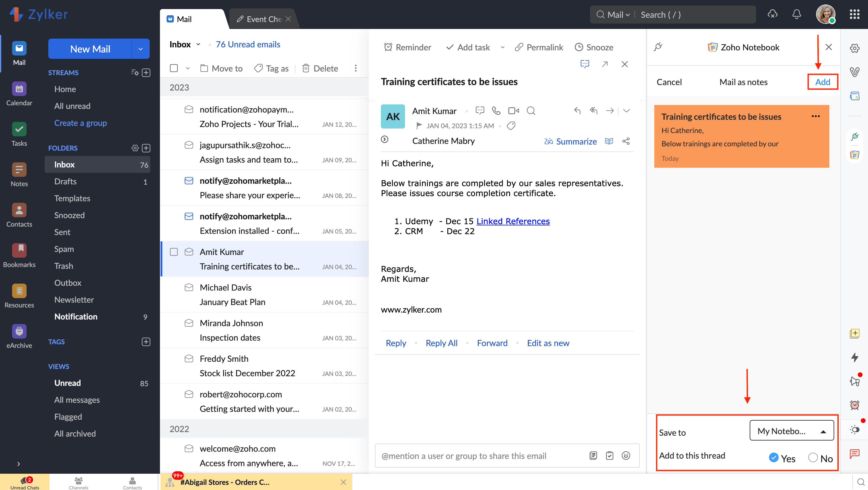The height and width of the screenshot is (490, 868).
Task: Open the Linked References link
Action: click(513, 221)
